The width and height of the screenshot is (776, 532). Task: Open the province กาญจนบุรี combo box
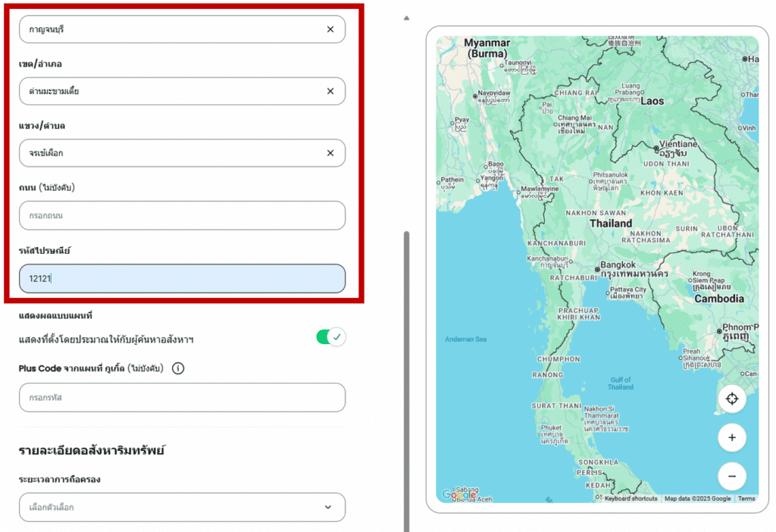(167, 30)
